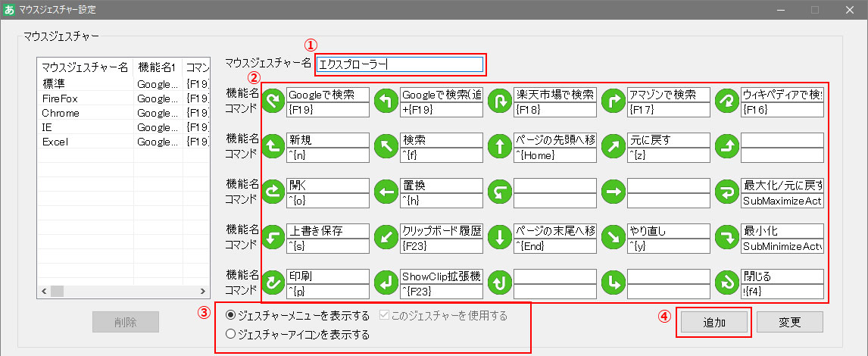Select the gesture icon beside 上書き保存
The width and height of the screenshot is (868, 356).
273,238
